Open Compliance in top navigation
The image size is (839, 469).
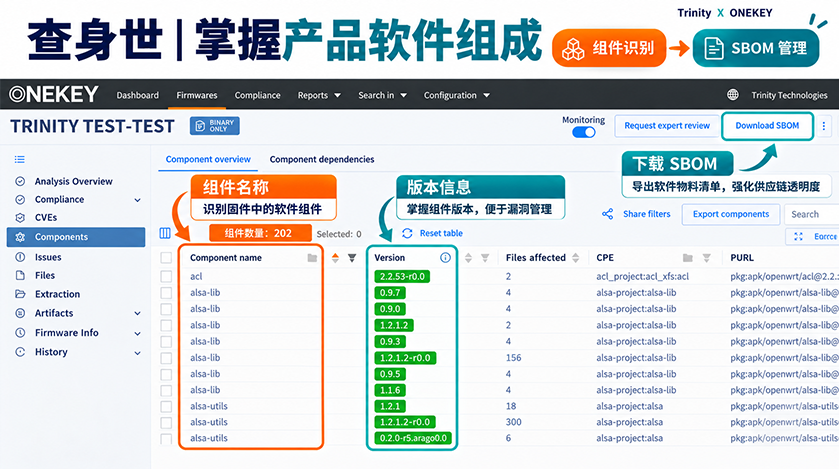(257, 95)
